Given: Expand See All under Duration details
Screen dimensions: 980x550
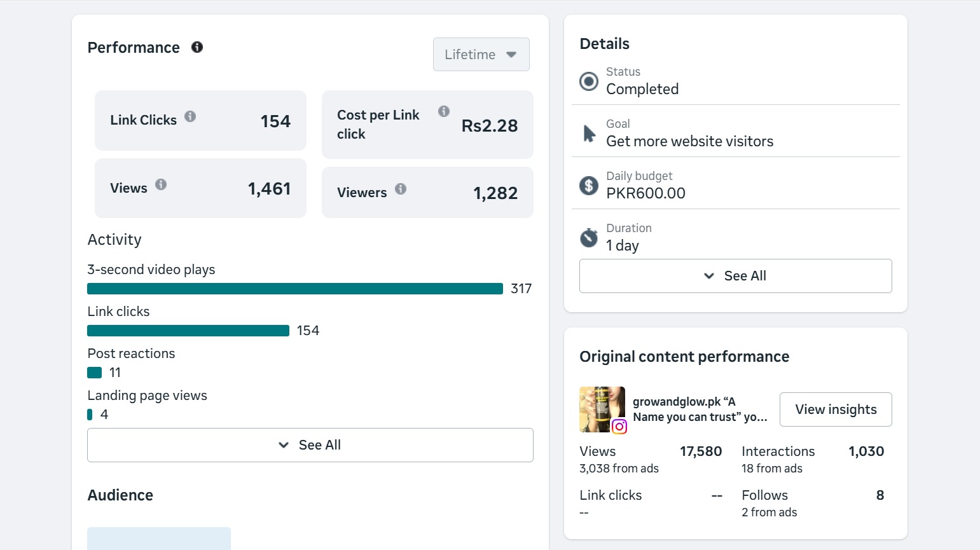Looking at the screenshot, I should tap(735, 276).
